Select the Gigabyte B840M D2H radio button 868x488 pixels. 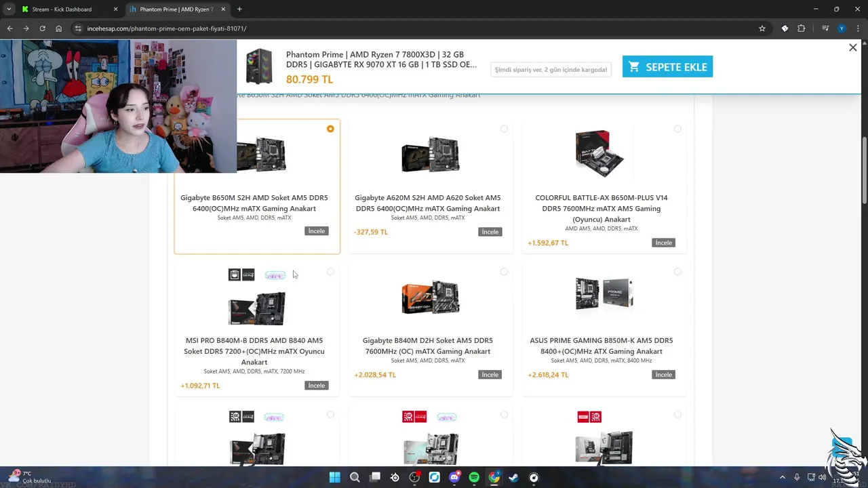point(504,272)
